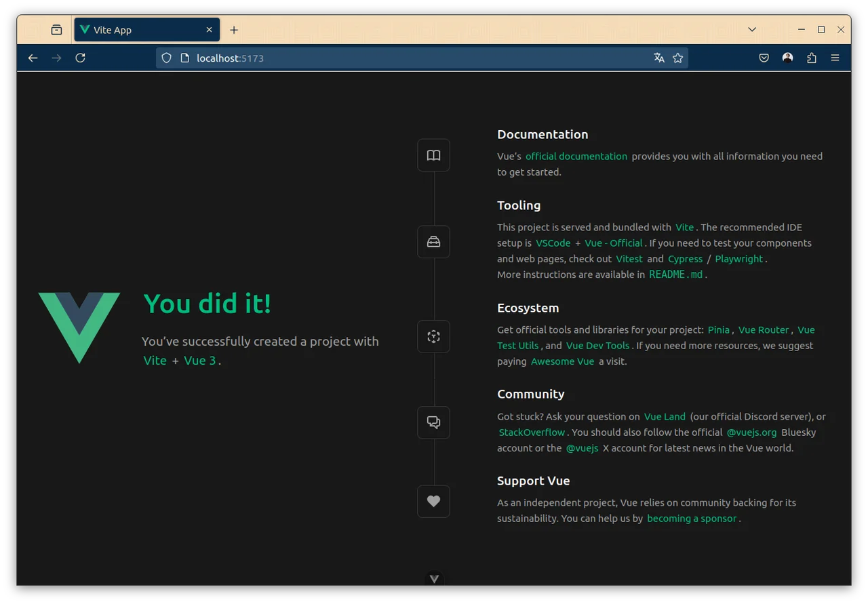Viewport: 868px width, 604px height.
Task: Open the Playwright link
Action: tap(738, 259)
